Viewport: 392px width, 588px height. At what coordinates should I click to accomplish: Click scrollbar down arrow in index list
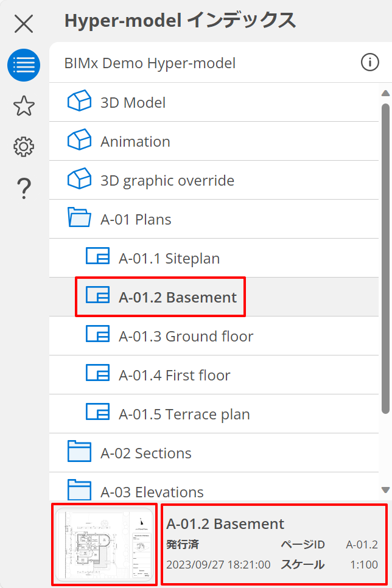coord(385,489)
